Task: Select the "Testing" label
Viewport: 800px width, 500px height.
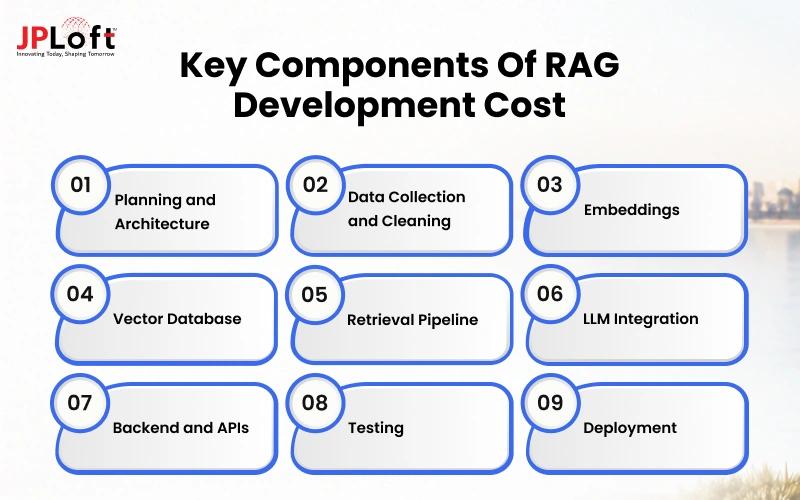Action: (376, 428)
